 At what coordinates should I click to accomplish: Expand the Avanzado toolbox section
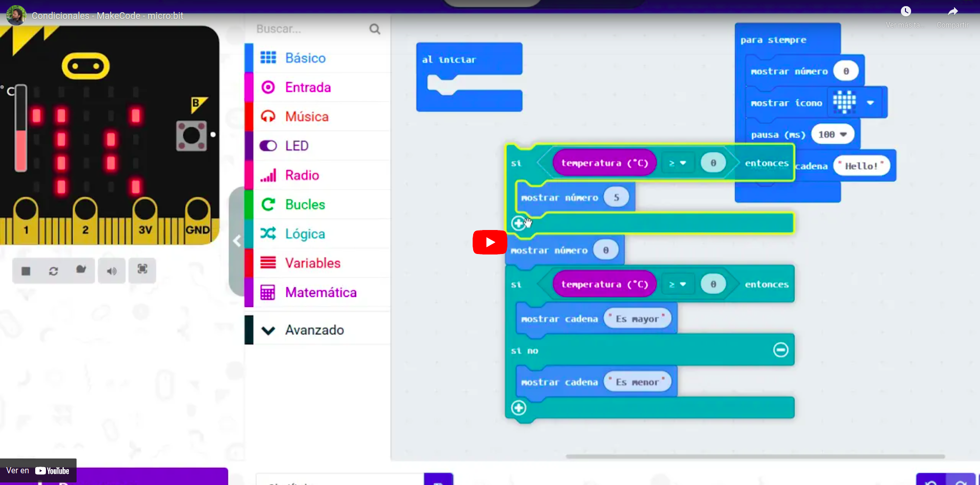[x=314, y=329]
